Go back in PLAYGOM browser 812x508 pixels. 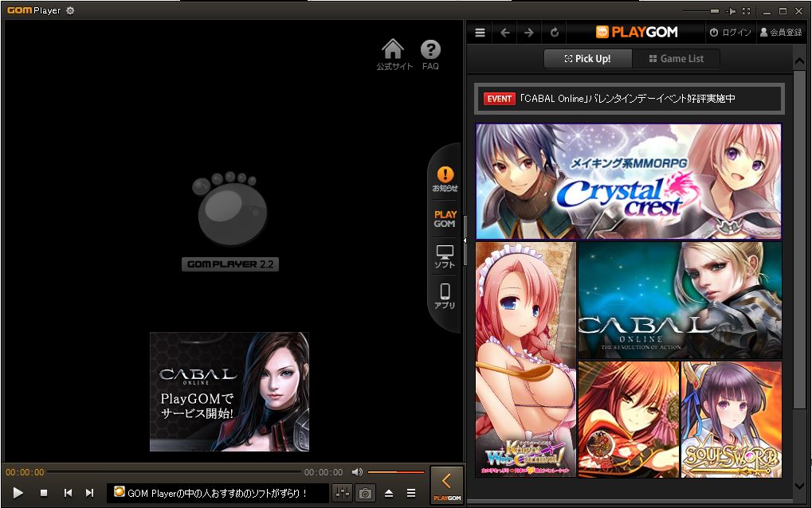[505, 33]
